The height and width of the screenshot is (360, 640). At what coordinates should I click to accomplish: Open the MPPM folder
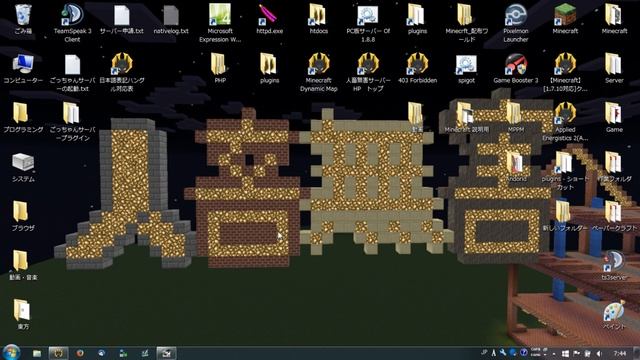point(516,117)
